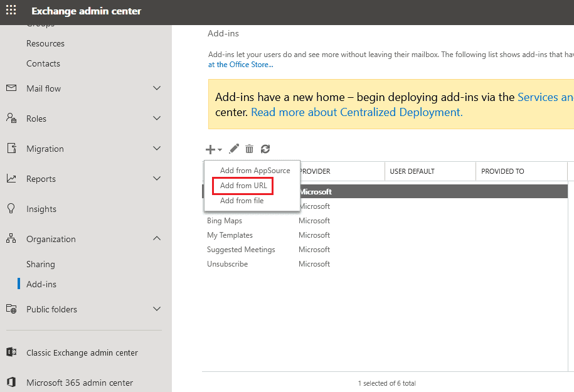Select Add from AppSource option
The width and height of the screenshot is (574, 392).
coord(255,171)
